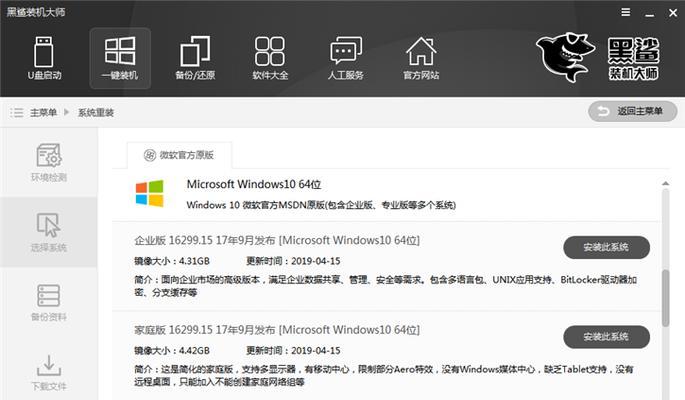This screenshot has height=400, width=685.
Task: Click the 企业版 16299.15 17年9月发布 title
Action: coord(277,241)
